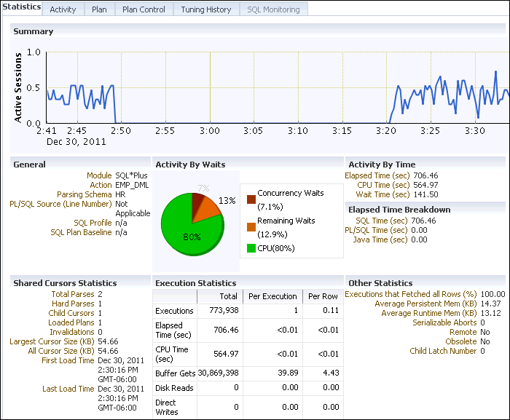Click the Per Row column header
This screenshot has width=510, height=420.
click(323, 296)
